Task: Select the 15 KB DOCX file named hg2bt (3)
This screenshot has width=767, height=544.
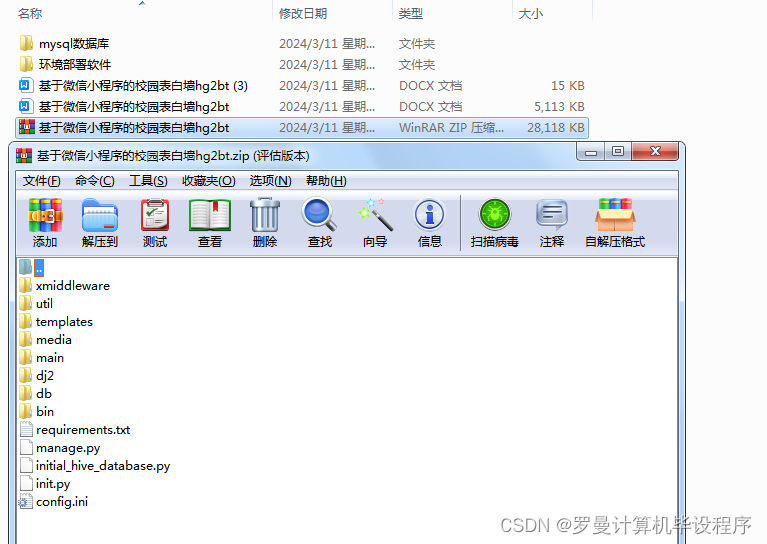Action: [x=302, y=86]
